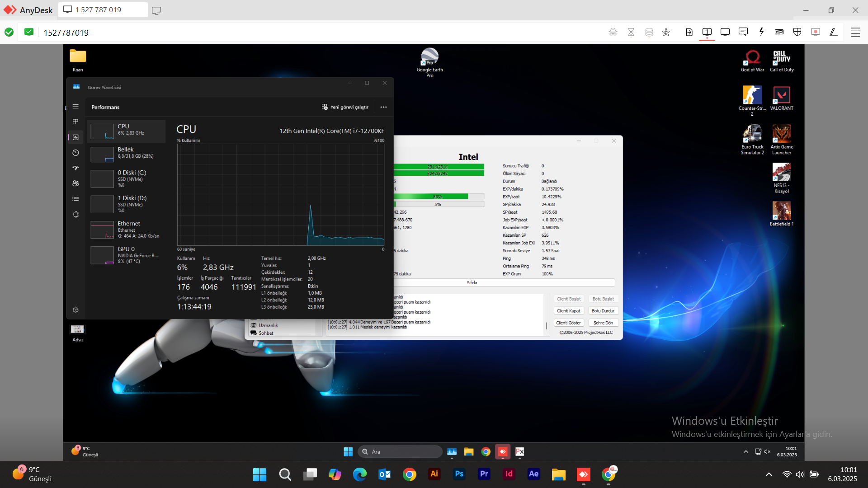This screenshot has height=488, width=868.
Task: Open Battlefield 1 desktop shortcut
Action: click(x=782, y=214)
